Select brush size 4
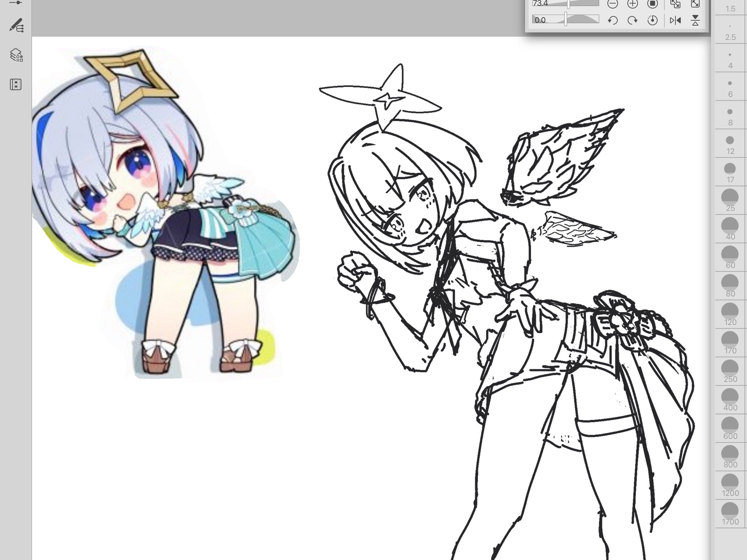 (730, 58)
